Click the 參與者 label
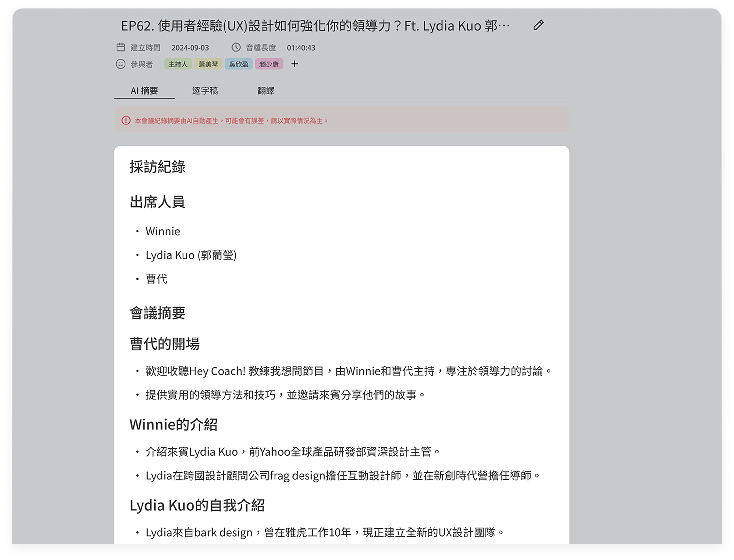This screenshot has width=734, height=560. tap(142, 64)
